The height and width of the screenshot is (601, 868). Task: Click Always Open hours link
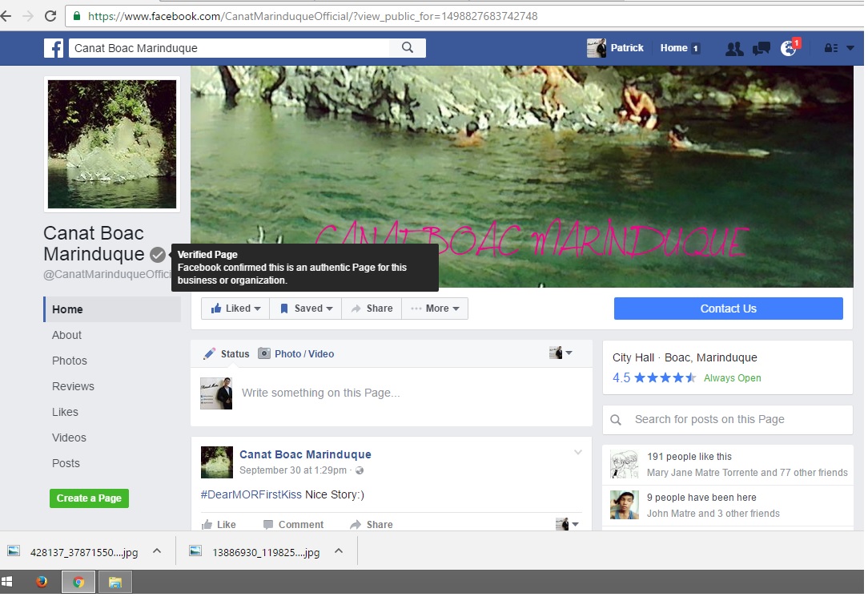[733, 377]
